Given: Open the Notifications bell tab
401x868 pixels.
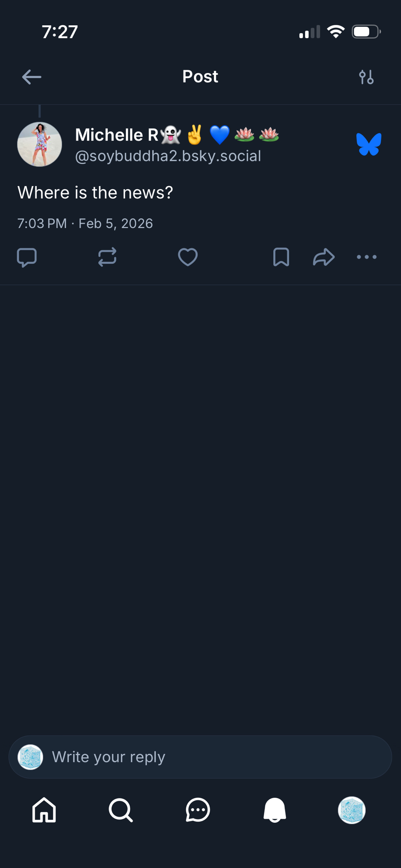Looking at the screenshot, I should pos(275,810).
